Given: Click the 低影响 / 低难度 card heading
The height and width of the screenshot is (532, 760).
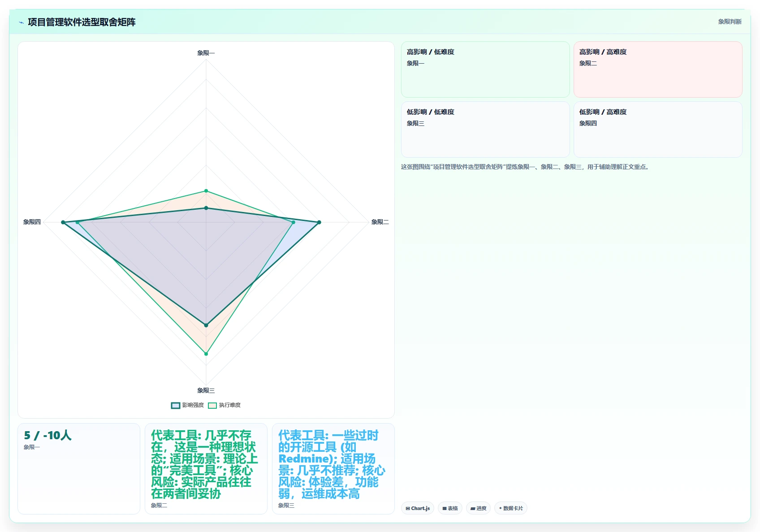Looking at the screenshot, I should pos(431,112).
